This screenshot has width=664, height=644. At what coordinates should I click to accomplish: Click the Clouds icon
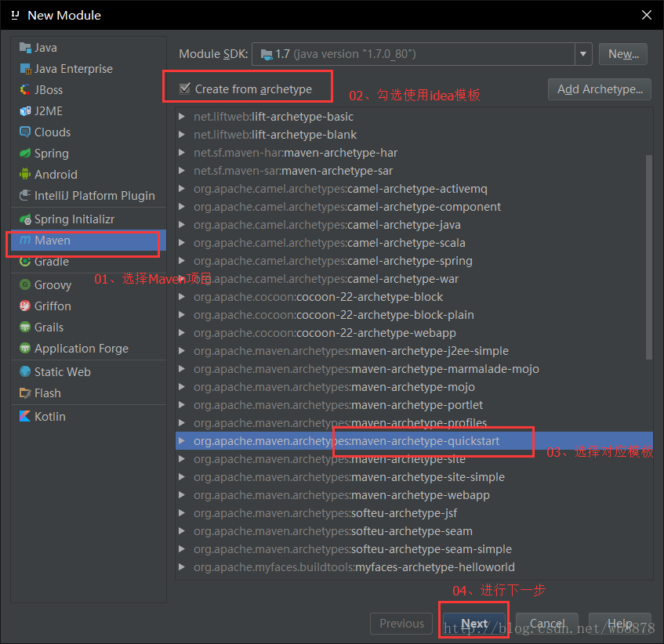pos(25,132)
